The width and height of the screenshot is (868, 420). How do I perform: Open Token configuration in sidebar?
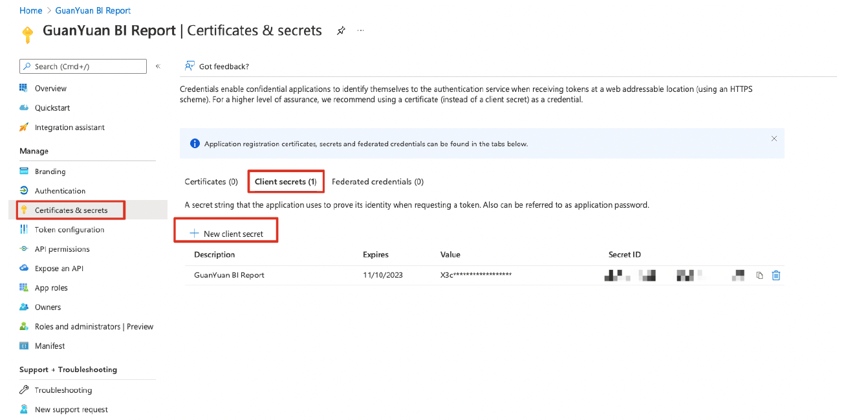coord(69,230)
